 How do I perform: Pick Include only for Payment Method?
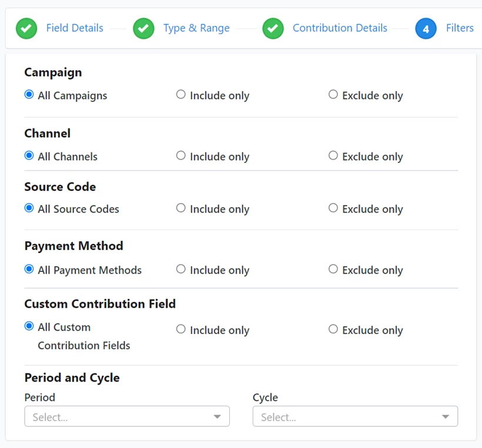[x=181, y=269]
